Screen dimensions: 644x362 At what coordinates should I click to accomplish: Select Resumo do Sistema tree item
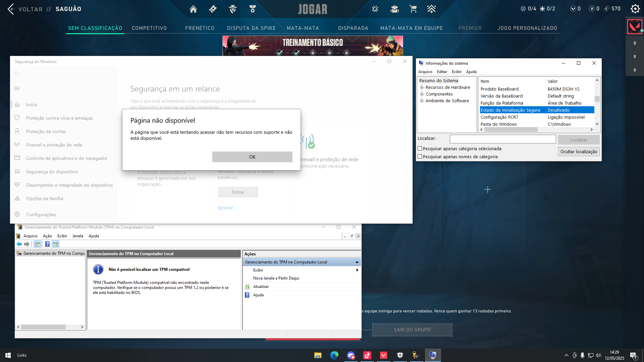[x=438, y=80]
